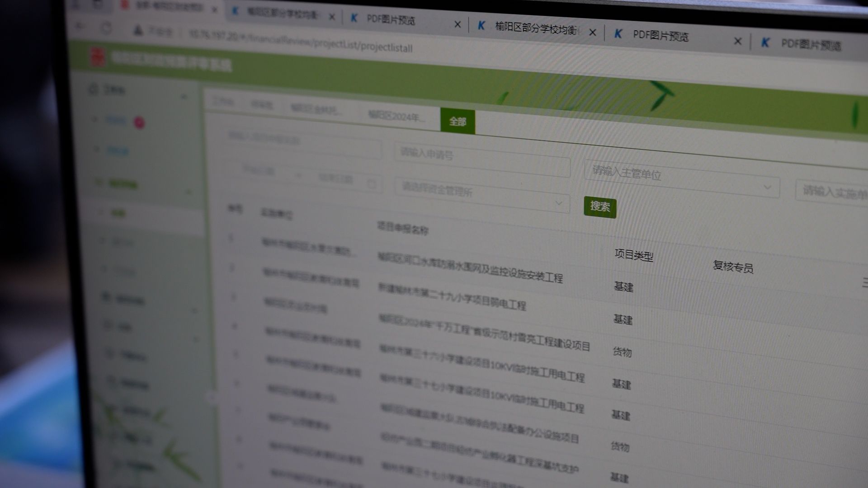Screen dimensions: 868x488
Task: Click the K icon on the rightmost PDF图片预览 tab
Action: tap(765, 42)
